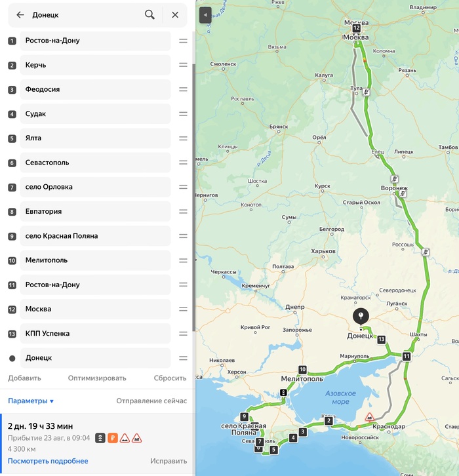Click the drag handle for Севастополь
The height and width of the screenshot is (476, 459).
coord(183,163)
